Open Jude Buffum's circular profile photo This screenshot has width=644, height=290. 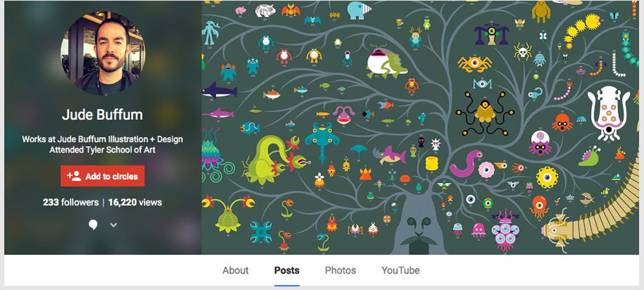point(102,53)
